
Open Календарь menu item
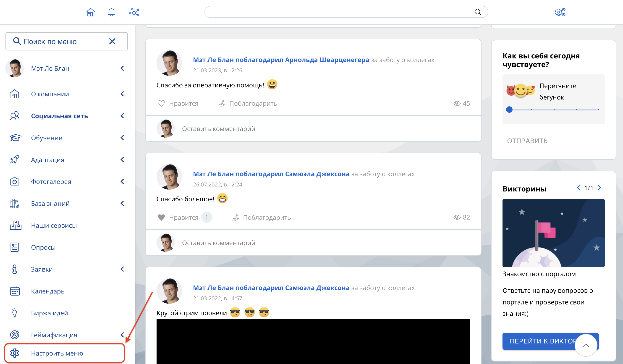click(48, 291)
